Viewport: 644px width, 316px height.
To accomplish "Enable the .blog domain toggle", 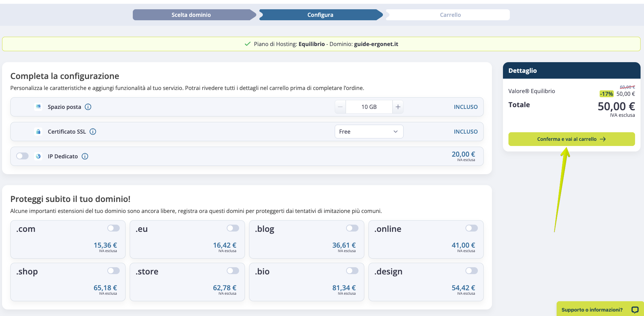I will (352, 228).
